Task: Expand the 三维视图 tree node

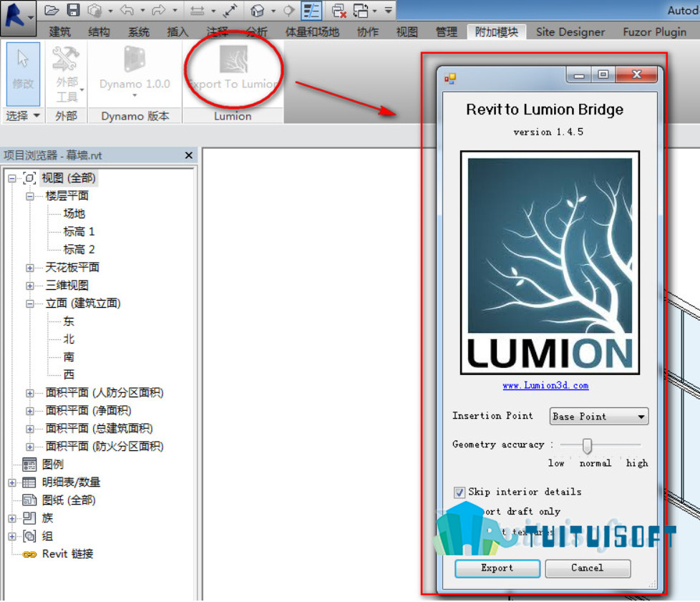Action: click(30, 286)
